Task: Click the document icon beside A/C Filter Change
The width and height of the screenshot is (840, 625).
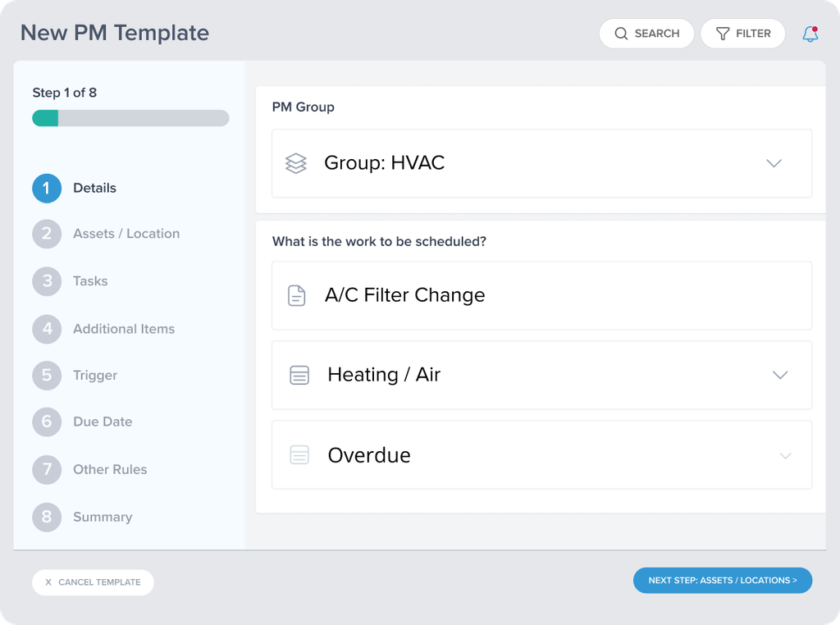Action: pos(296,295)
